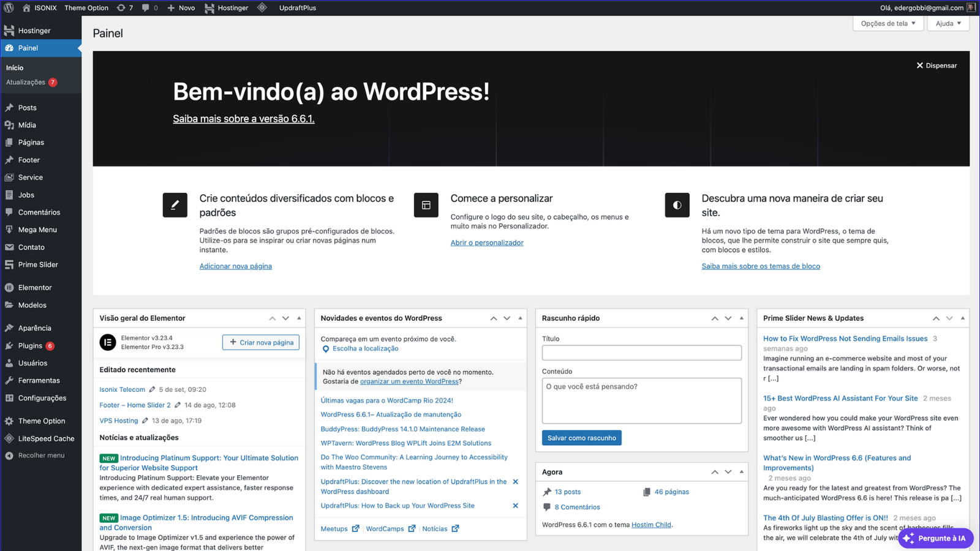This screenshot has width=980, height=551.
Task: Move Novidades e eventos widget down
Action: point(507,318)
